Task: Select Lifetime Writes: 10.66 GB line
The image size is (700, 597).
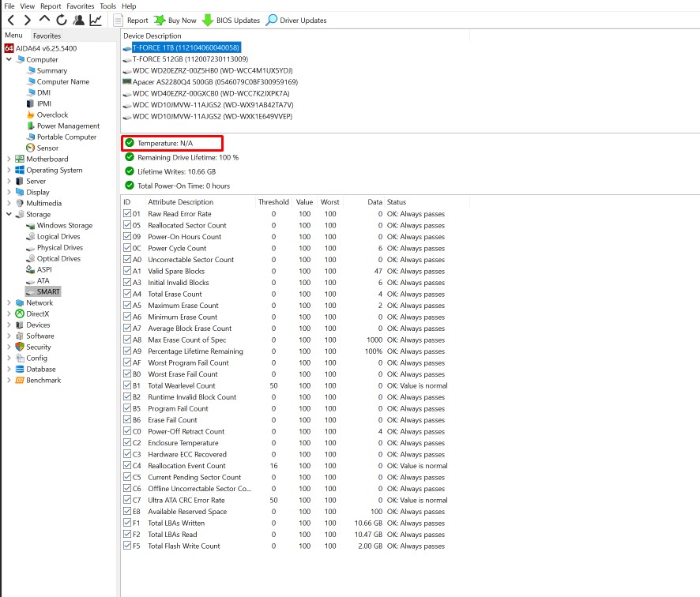Action: [x=176, y=171]
